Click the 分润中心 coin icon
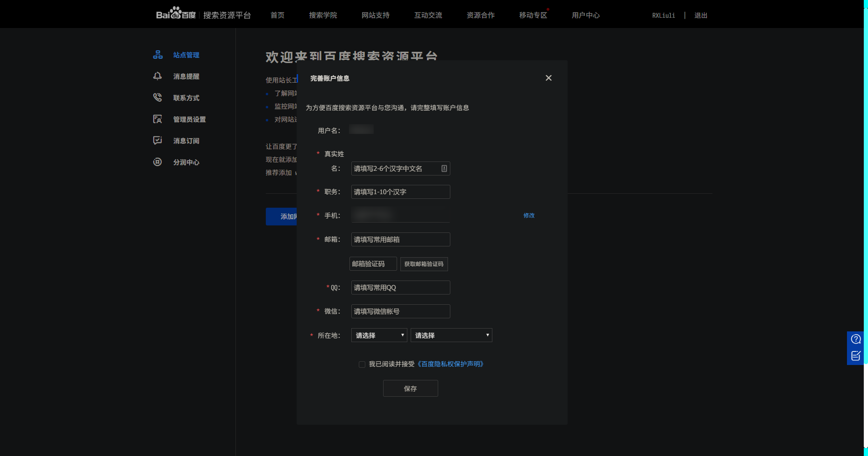Image resolution: width=868 pixels, height=456 pixels. coord(158,162)
